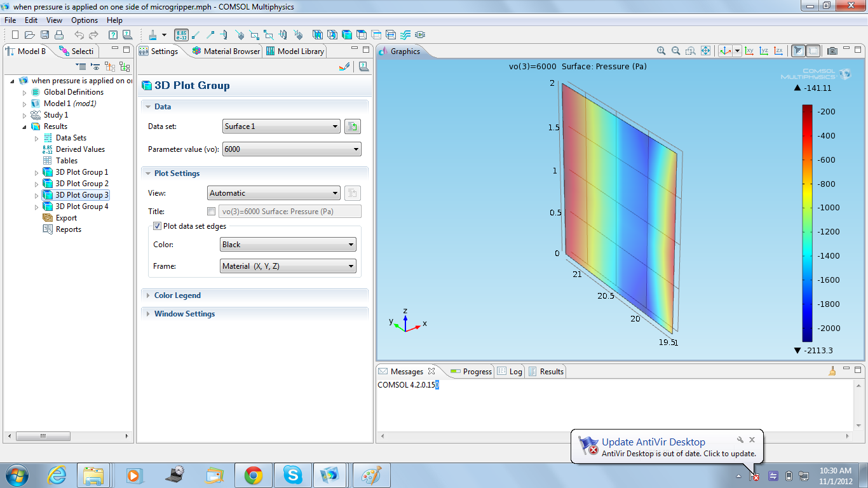Switch to the Material Browser tab
868x488 pixels.
(x=226, y=51)
